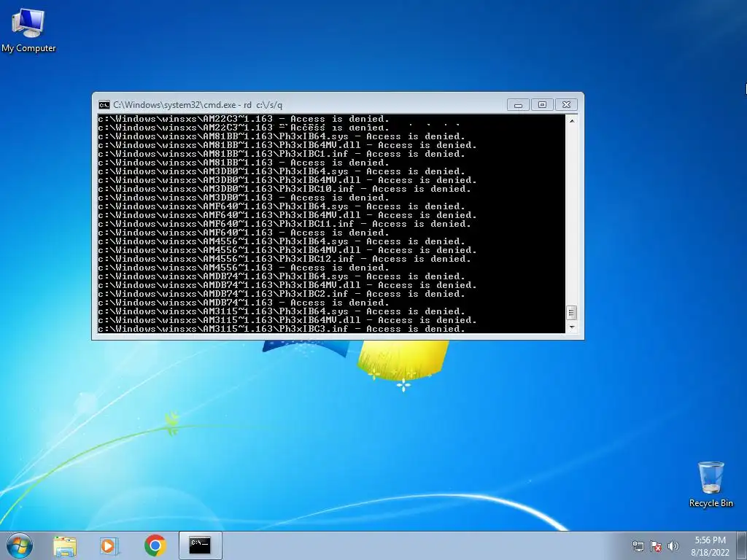Click line AM3115~1.163\Ph3xIBC3.inf Access is denied
This screenshot has height=560, width=747.
coord(282,329)
